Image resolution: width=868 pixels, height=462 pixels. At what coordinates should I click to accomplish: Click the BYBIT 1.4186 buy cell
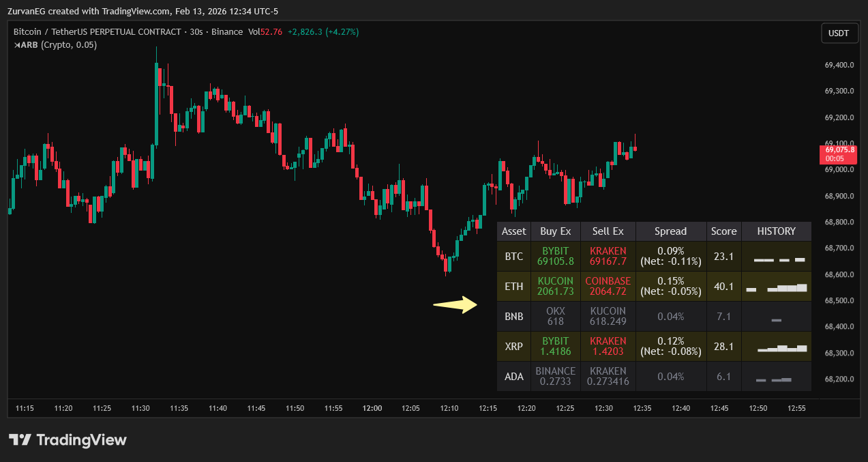556,347
